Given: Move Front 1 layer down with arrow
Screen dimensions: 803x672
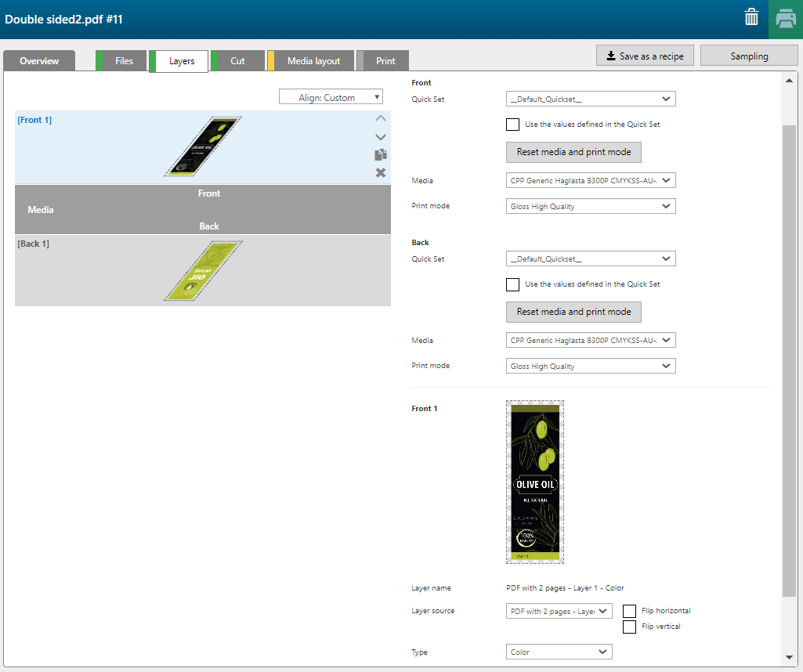Looking at the screenshot, I should coord(381,137).
